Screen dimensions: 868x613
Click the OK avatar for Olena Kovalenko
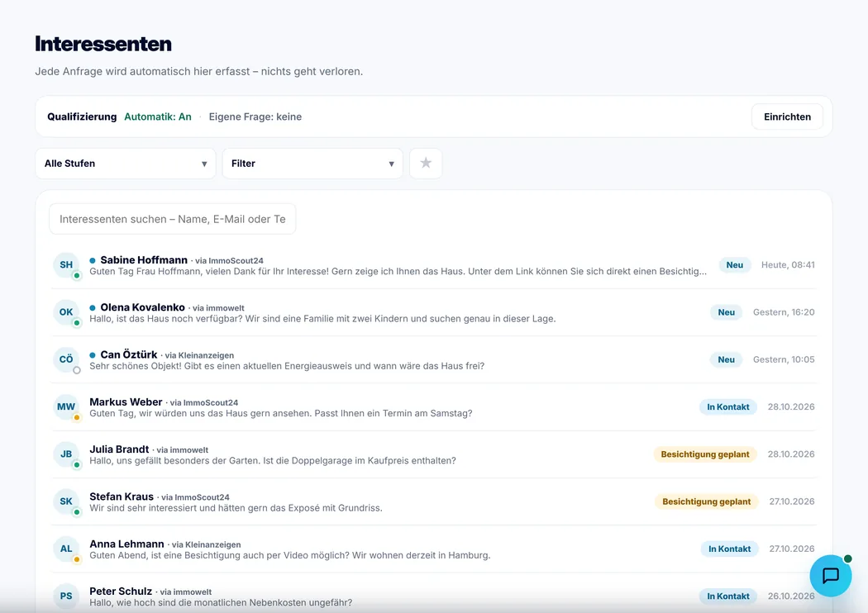[x=66, y=312]
